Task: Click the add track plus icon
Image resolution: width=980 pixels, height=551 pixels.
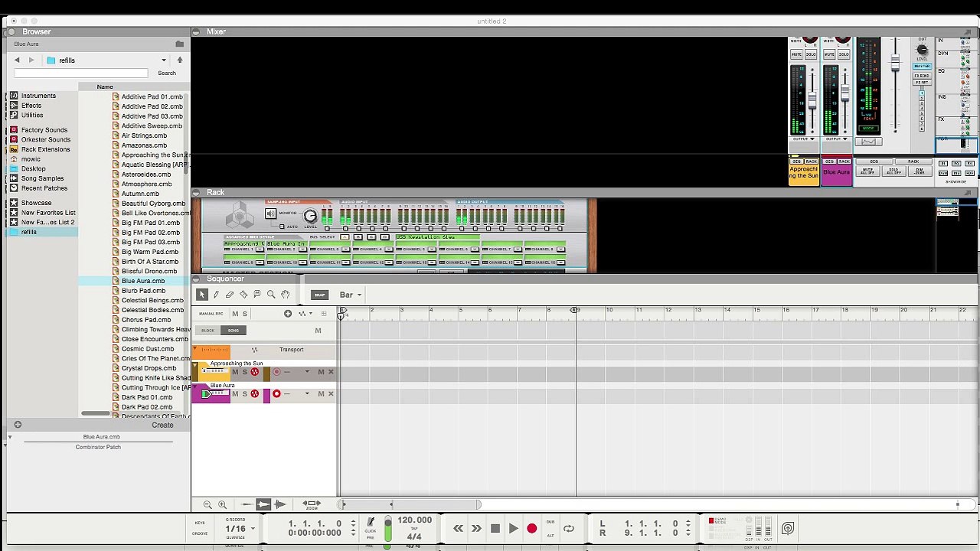Action: click(x=288, y=314)
